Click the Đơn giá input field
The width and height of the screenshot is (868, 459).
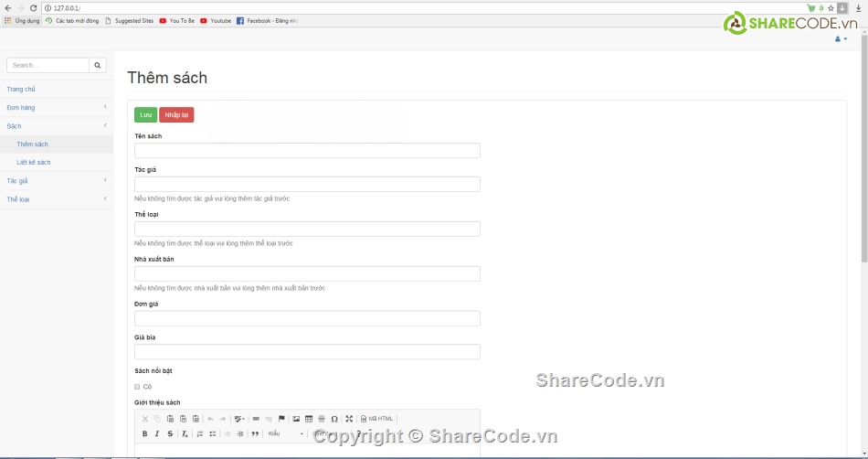tap(307, 318)
